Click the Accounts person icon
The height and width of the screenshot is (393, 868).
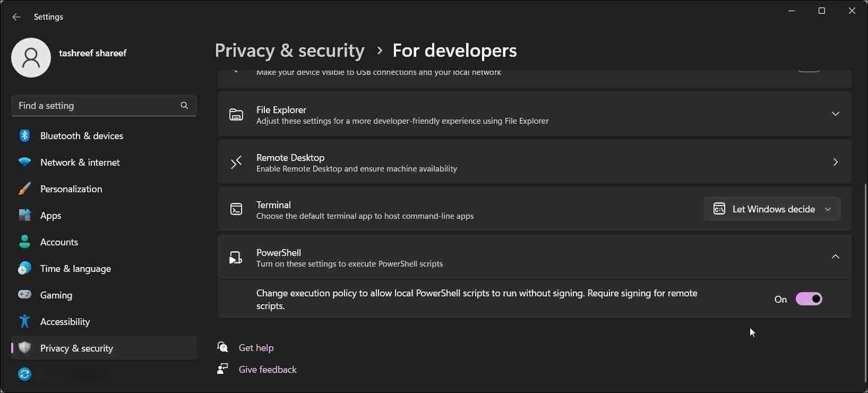[x=24, y=242]
